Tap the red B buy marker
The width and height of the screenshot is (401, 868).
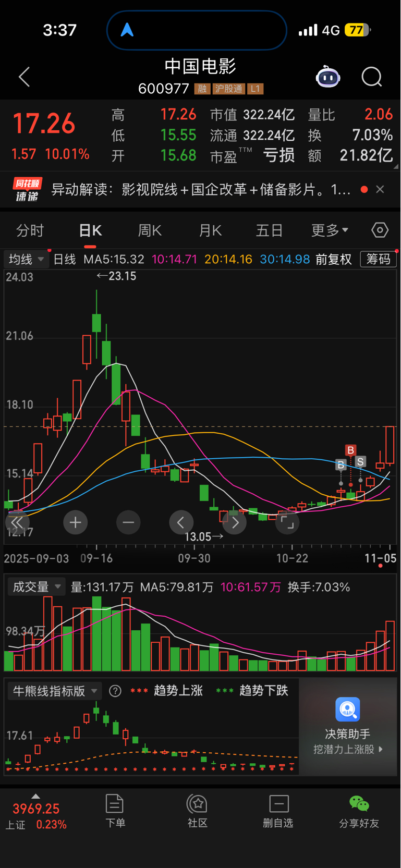[x=350, y=450]
